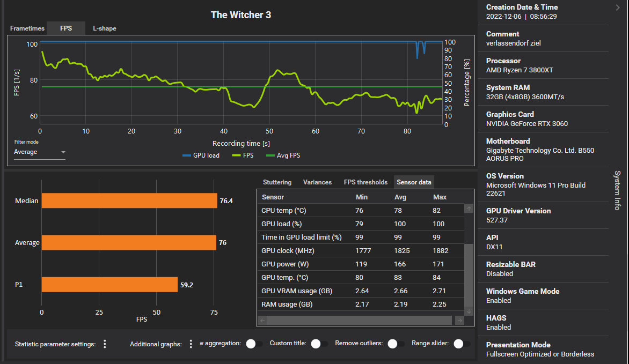629x364 pixels.
Task: Click graphics card NVIDIA GeForce RTX 3060
Action: [x=526, y=124]
